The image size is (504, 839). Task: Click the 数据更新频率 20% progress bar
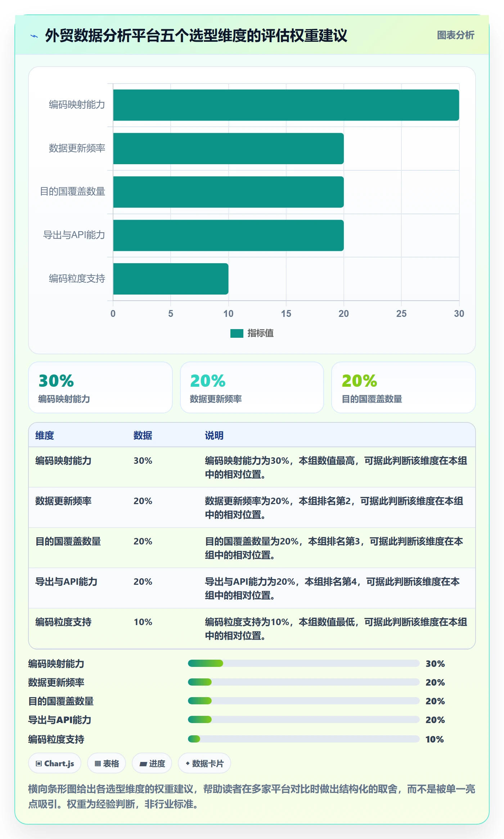[303, 682]
